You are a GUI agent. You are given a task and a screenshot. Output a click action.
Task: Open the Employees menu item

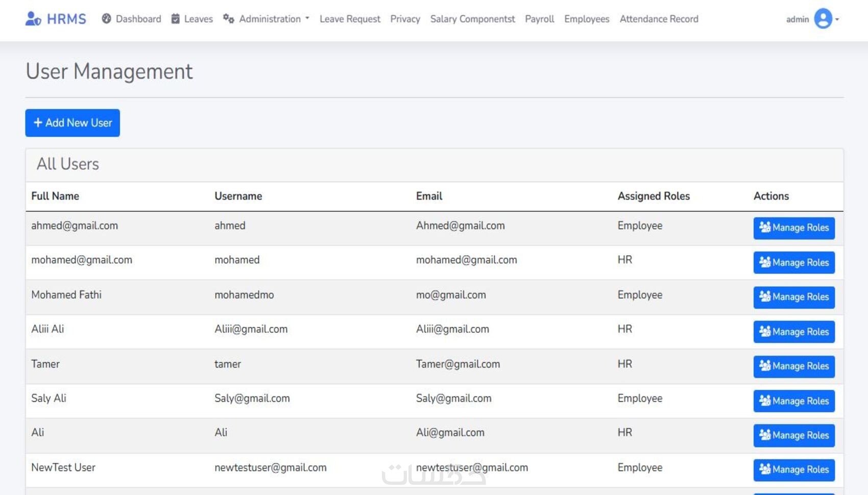tap(587, 19)
